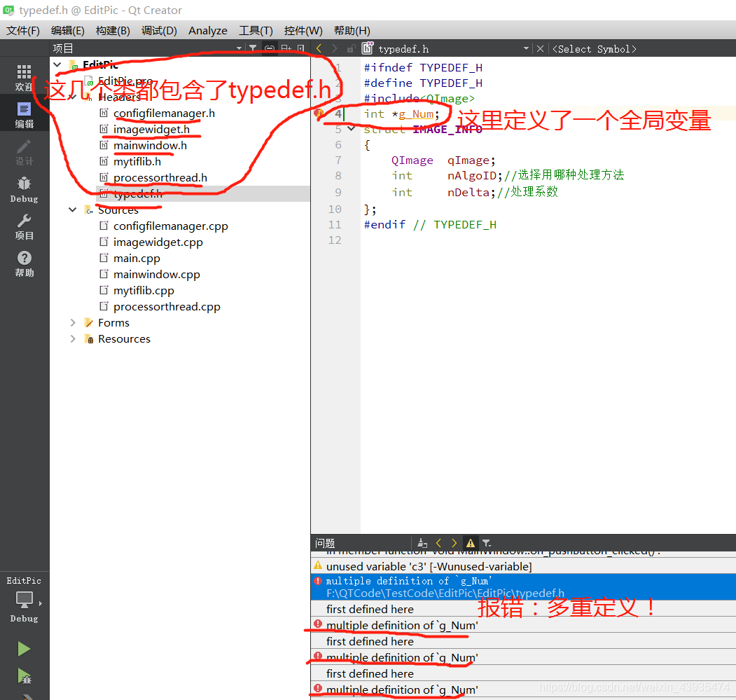Go back in editor navigation history
The height and width of the screenshot is (700, 736).
[319, 48]
